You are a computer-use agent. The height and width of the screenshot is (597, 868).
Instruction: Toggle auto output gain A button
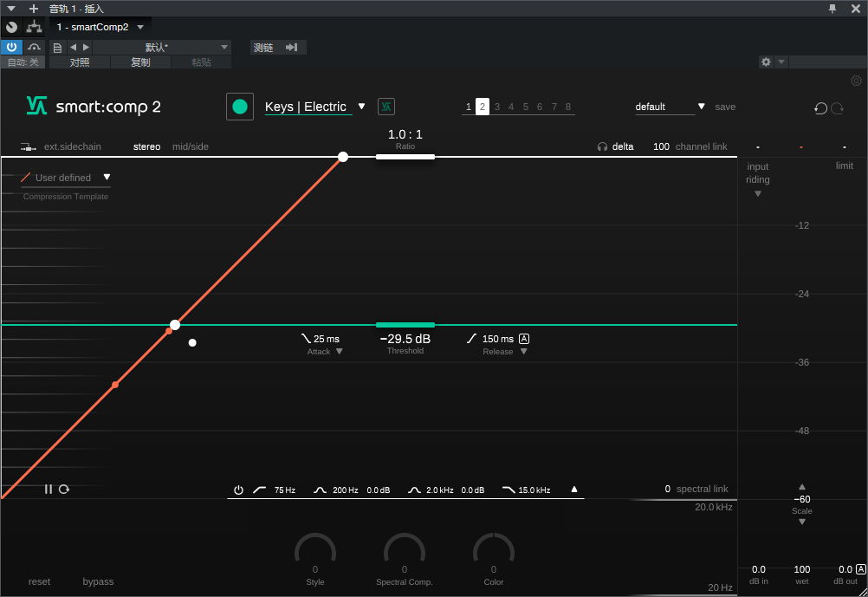tap(861, 568)
